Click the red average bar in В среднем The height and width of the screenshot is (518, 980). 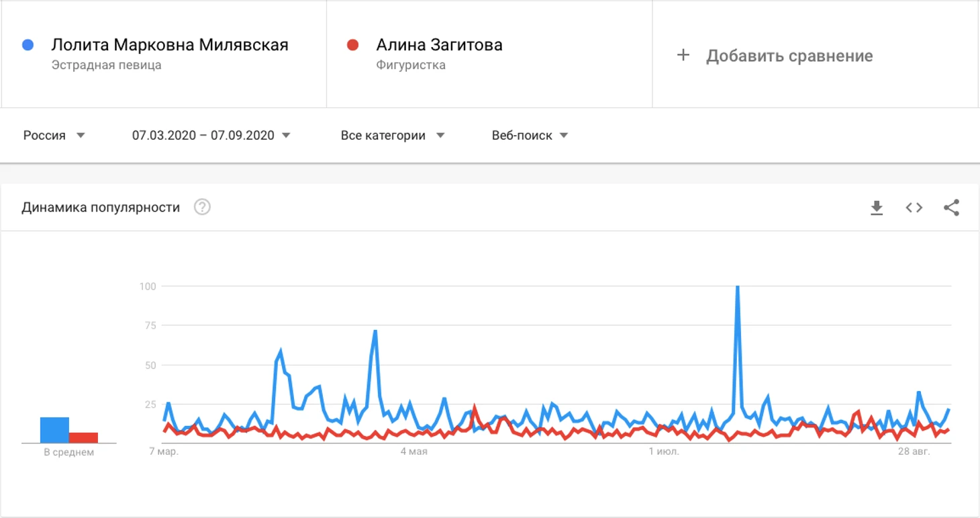[83, 437]
